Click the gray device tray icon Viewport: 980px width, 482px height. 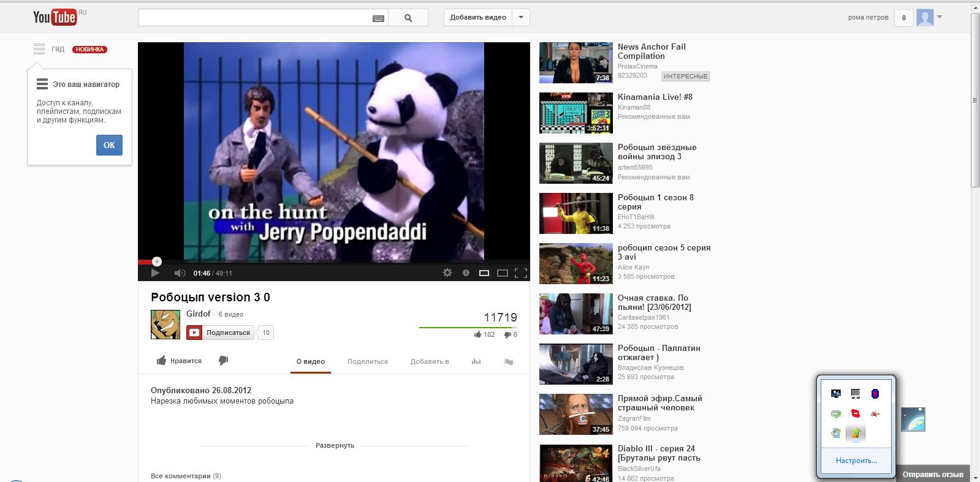coord(856,394)
